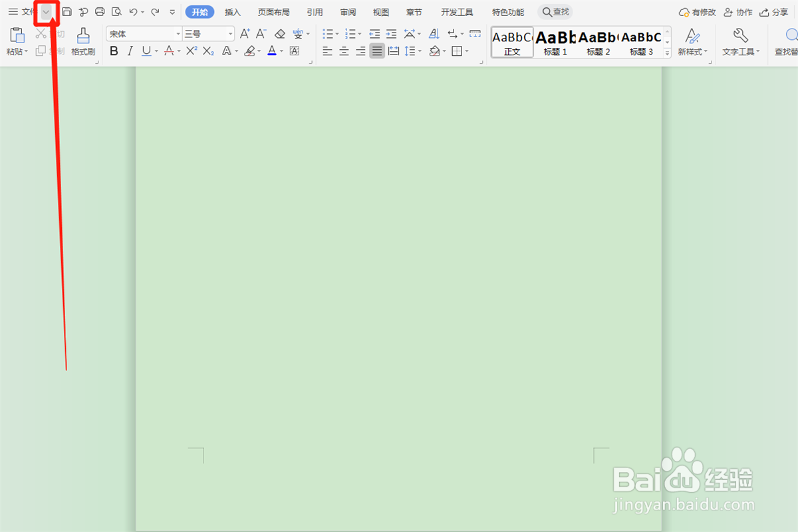This screenshot has width=798, height=532.
Task: Switch to the 开始 tab
Action: click(199, 12)
